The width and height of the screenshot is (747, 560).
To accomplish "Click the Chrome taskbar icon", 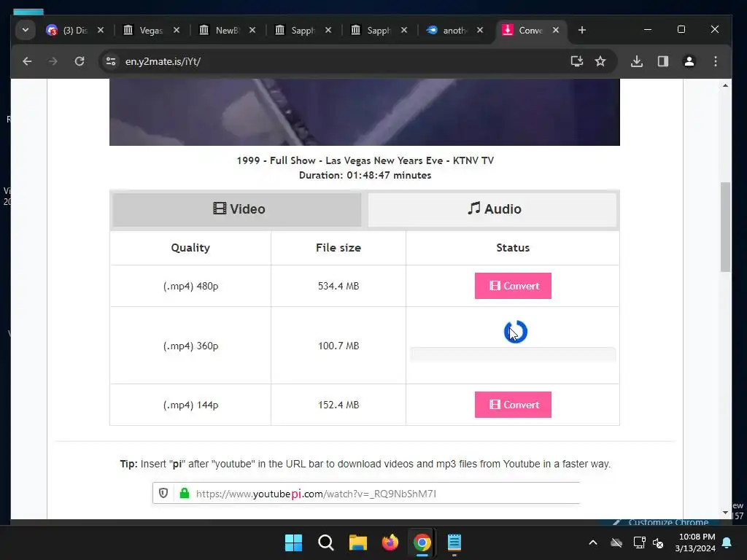I will click(422, 542).
